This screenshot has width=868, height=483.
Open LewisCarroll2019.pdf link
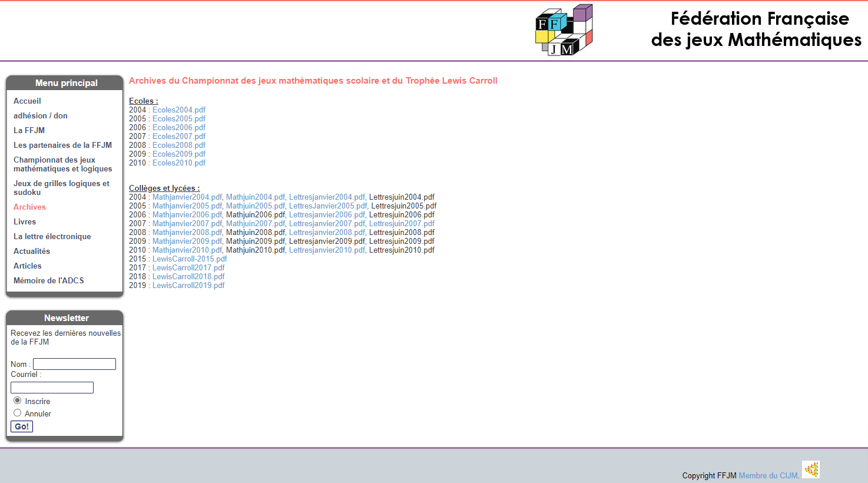(188, 285)
